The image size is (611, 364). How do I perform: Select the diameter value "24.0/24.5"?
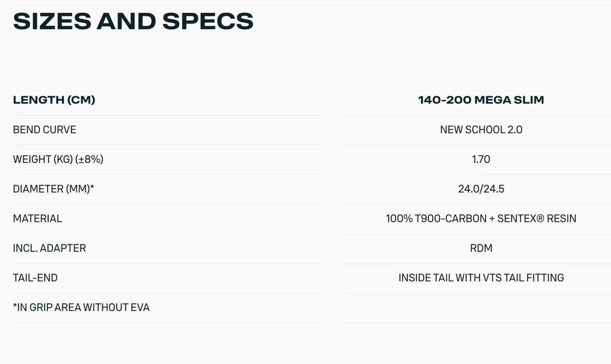[481, 189]
